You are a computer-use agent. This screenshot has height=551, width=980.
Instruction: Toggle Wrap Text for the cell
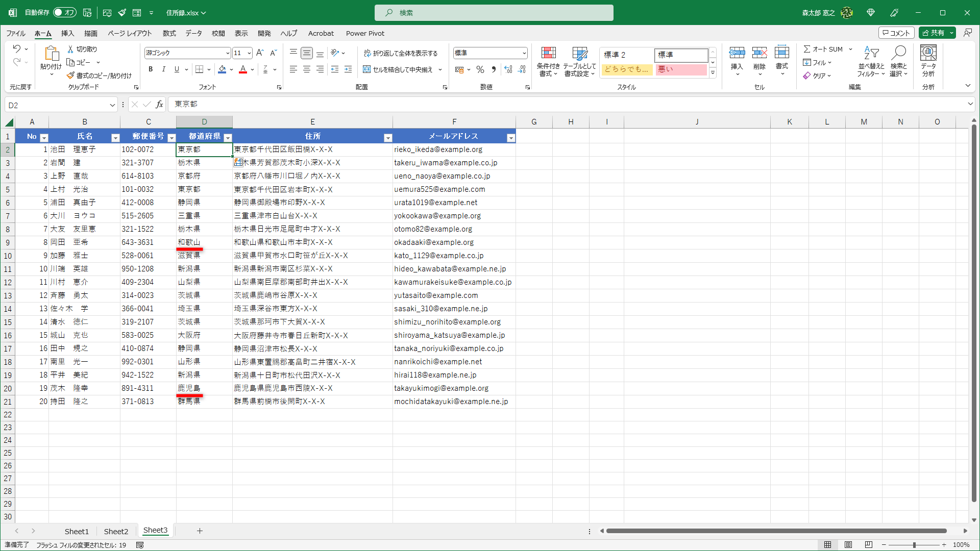(x=401, y=53)
